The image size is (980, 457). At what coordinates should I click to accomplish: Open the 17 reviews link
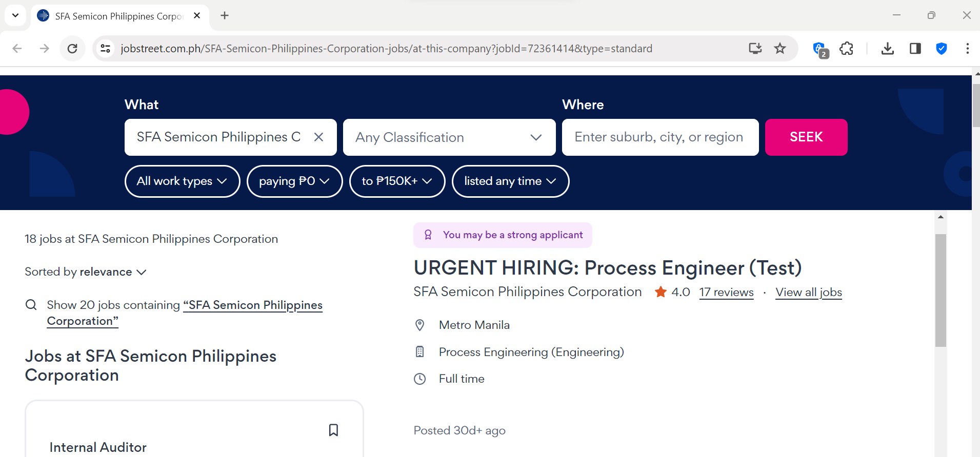[x=726, y=292]
